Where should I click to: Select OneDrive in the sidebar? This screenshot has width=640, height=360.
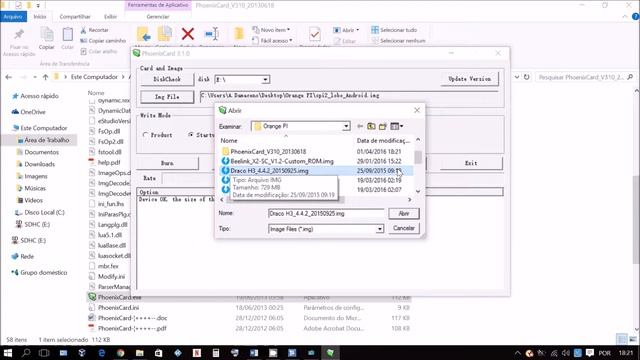coord(29,112)
